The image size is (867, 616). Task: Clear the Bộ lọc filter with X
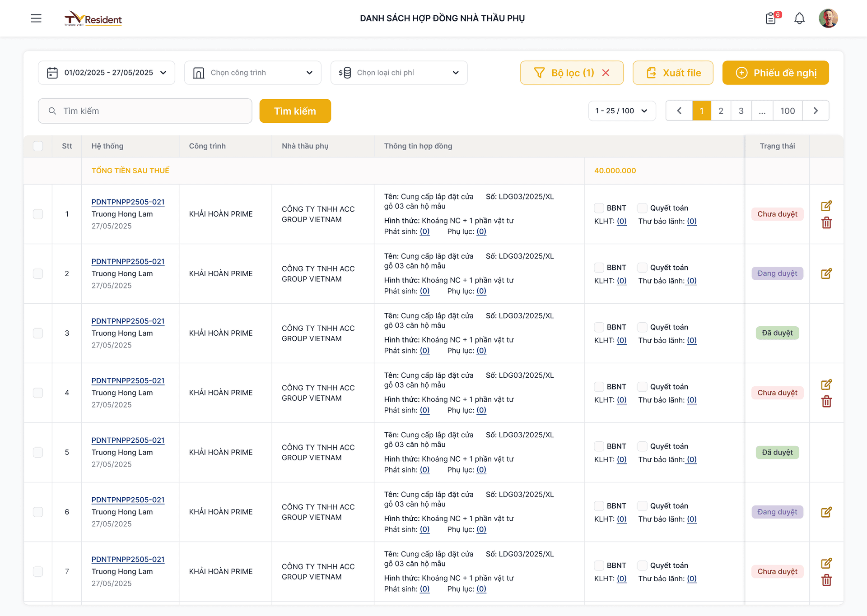coord(606,73)
